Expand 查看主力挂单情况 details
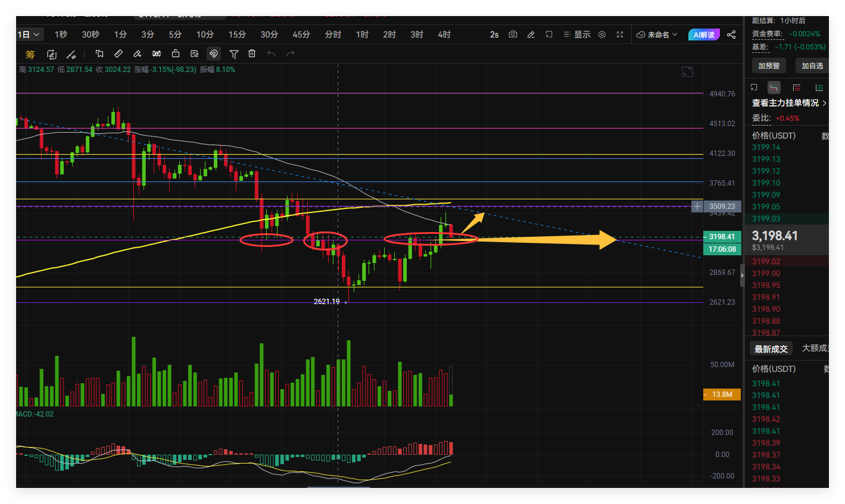Viewport: 845px width, 504px height. [789, 103]
